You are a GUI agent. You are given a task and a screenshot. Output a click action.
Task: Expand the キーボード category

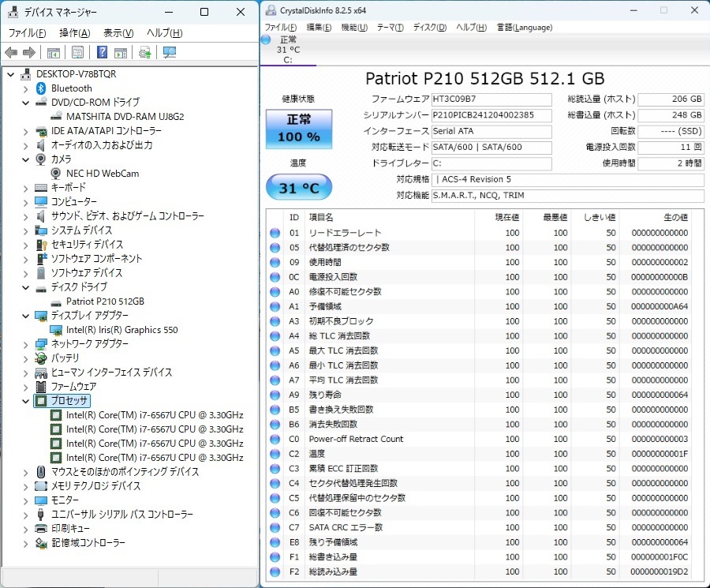(26, 188)
